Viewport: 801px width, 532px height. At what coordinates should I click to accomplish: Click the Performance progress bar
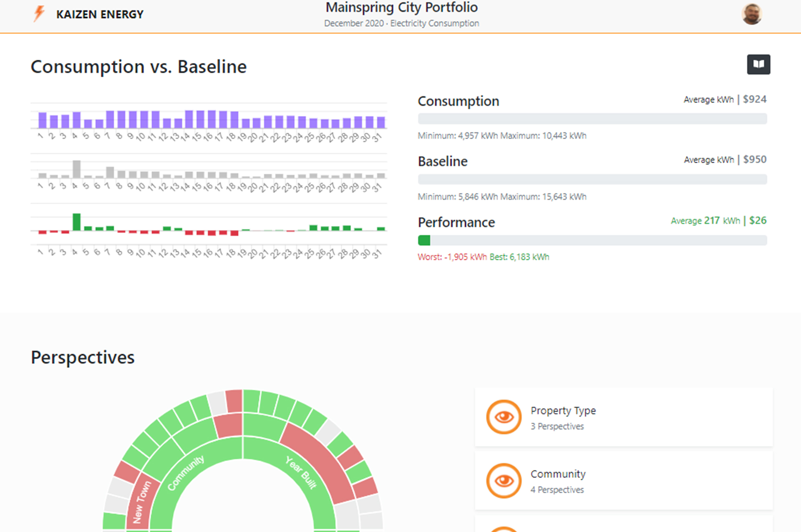(x=592, y=240)
